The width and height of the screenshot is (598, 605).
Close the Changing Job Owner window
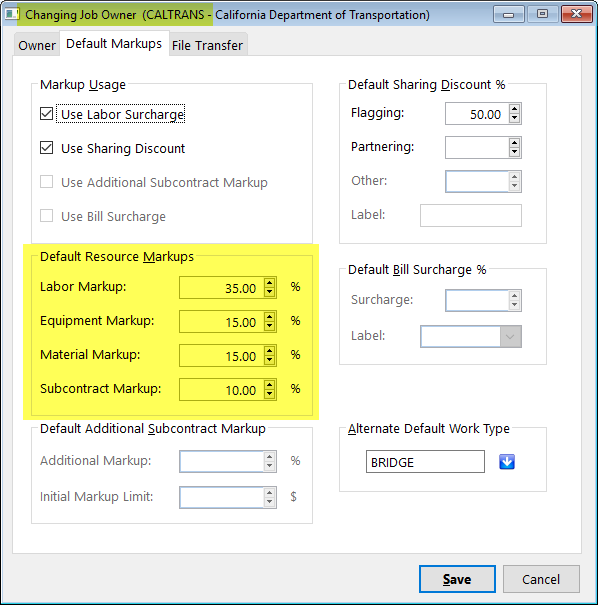pyautogui.click(x=577, y=14)
